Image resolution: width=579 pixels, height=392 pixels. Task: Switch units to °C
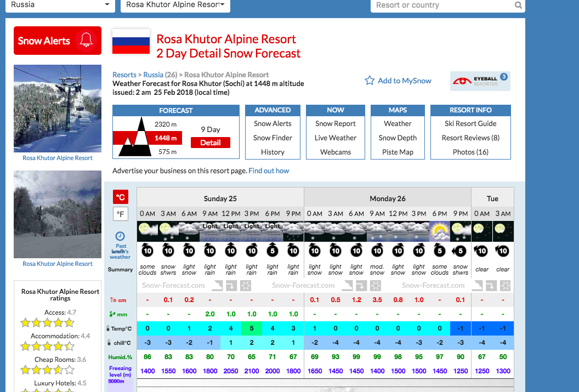click(x=121, y=197)
